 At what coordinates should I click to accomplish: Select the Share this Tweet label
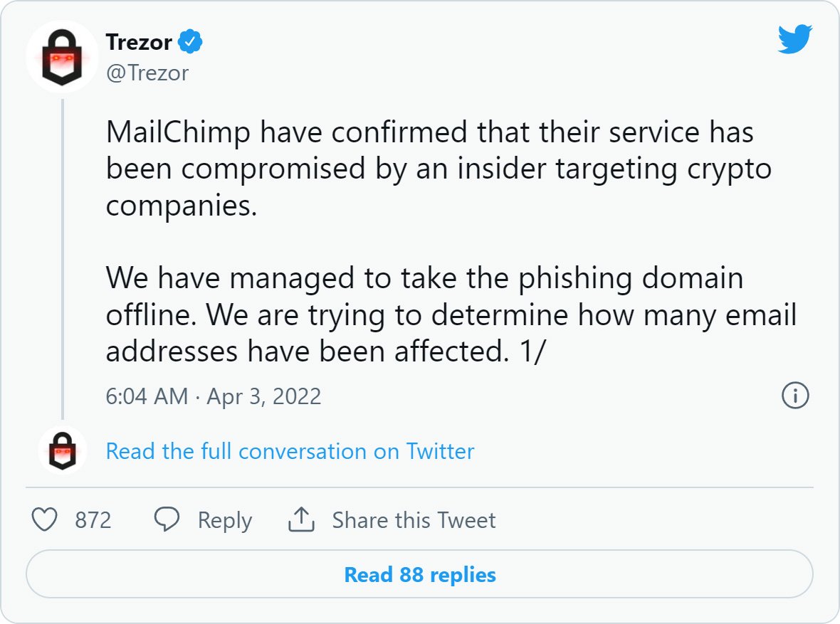(x=414, y=520)
